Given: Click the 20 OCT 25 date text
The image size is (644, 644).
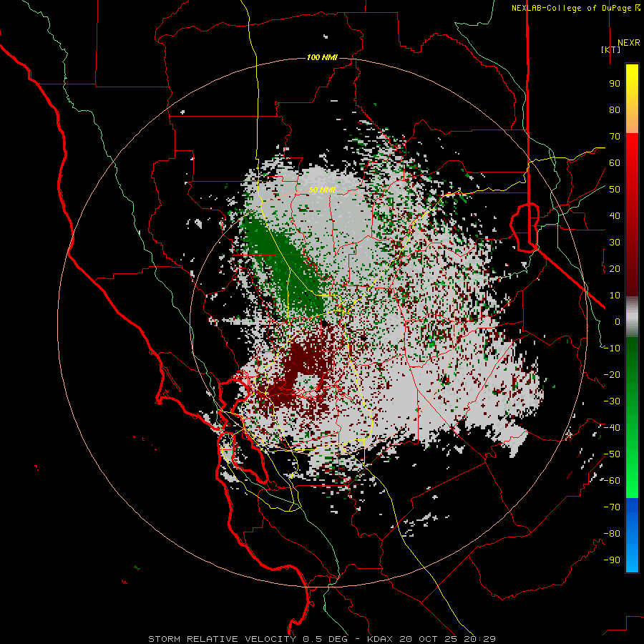Looking at the screenshot, I should [x=429, y=639].
